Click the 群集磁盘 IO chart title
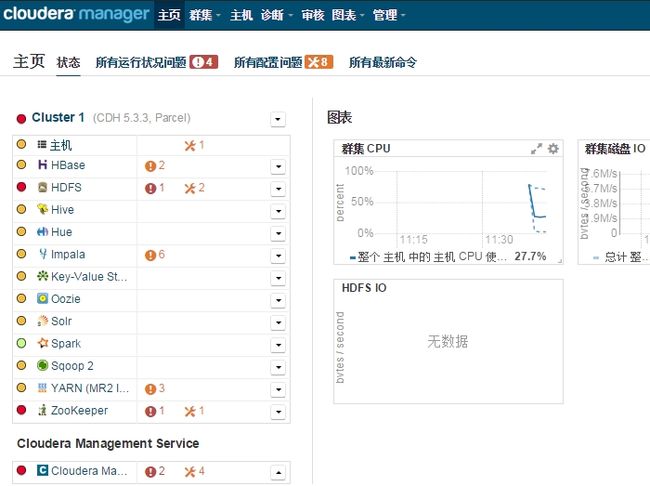This screenshot has width=650, height=486. (615, 148)
